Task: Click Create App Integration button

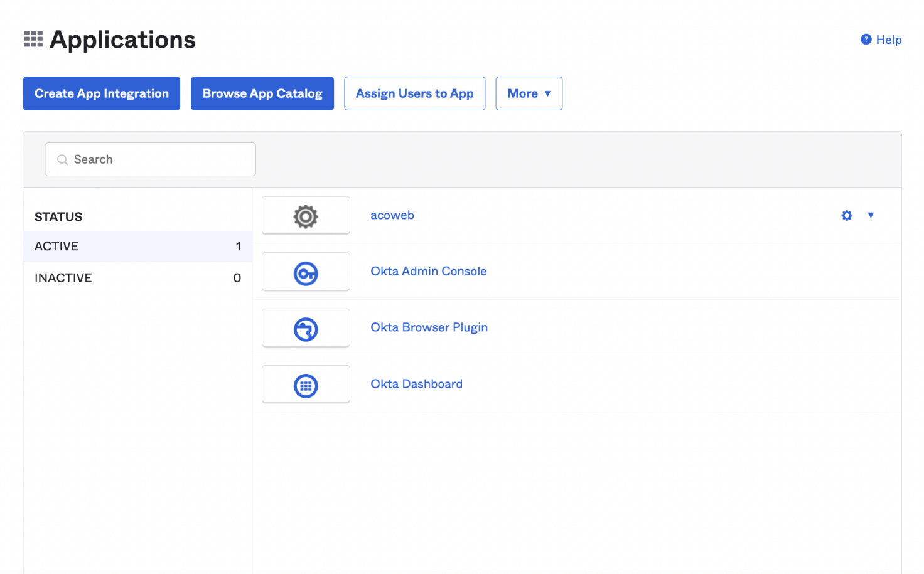Action: [102, 93]
